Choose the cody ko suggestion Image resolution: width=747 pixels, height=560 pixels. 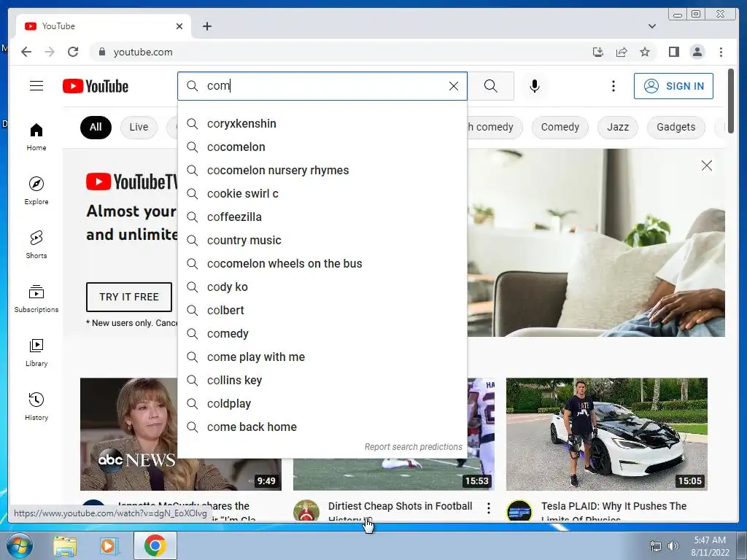322,287
